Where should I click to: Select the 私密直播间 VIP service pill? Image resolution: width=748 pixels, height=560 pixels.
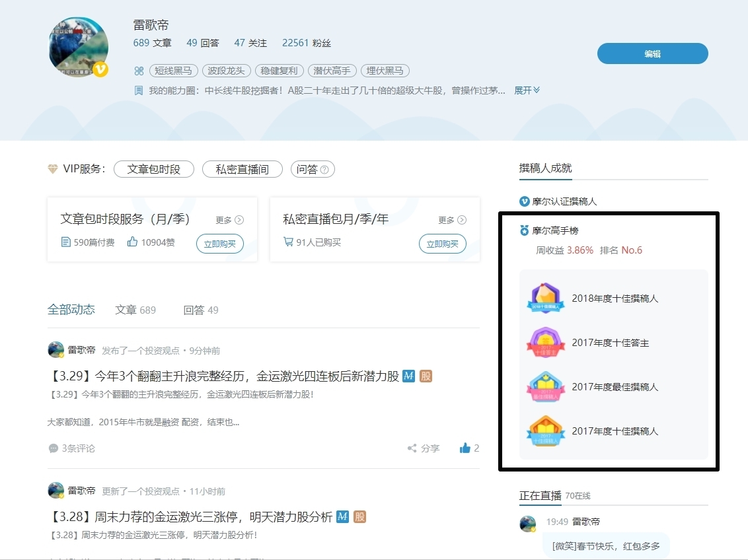pos(242,169)
